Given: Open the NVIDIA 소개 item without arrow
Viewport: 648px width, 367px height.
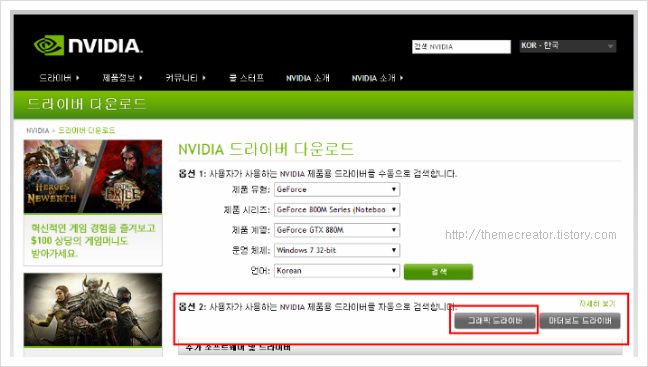Looking at the screenshot, I should (x=308, y=78).
